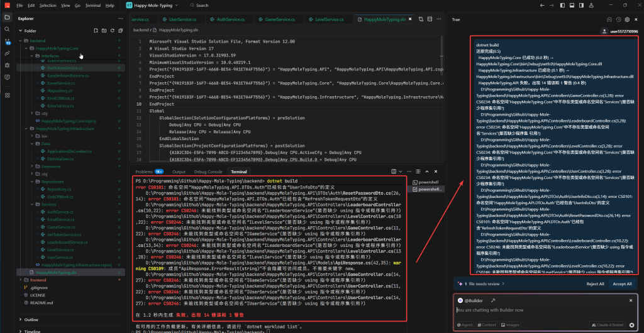Collapse all folders in Explorer
Screen dimensions: 644x333
120,31
